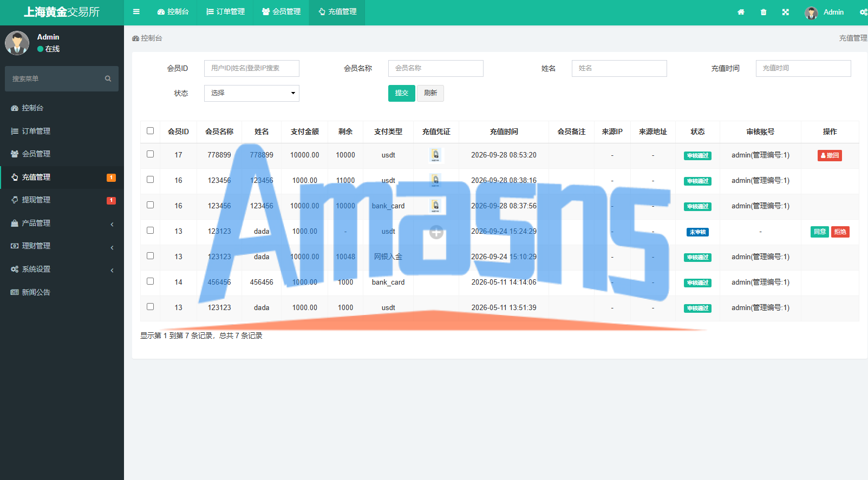Reject the pending recharge with 拒绝
The image size is (868, 480).
click(x=840, y=232)
